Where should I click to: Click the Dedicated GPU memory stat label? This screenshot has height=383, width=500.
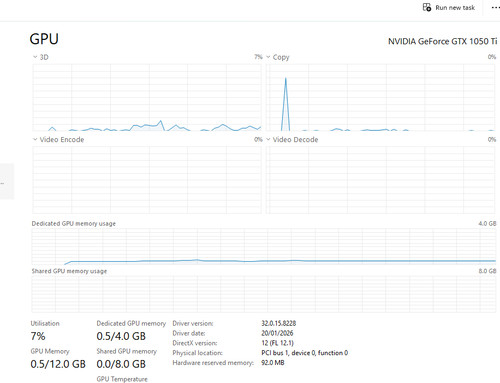pyautogui.click(x=131, y=323)
